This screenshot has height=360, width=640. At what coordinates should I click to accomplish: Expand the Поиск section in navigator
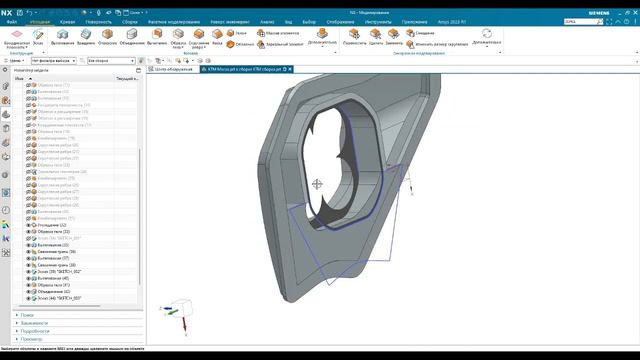(17, 315)
